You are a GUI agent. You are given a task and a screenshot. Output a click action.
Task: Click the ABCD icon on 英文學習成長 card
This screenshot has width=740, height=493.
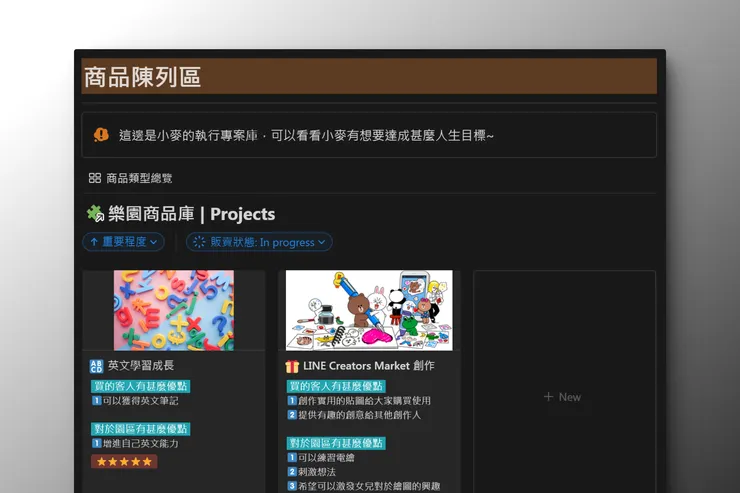point(96,366)
